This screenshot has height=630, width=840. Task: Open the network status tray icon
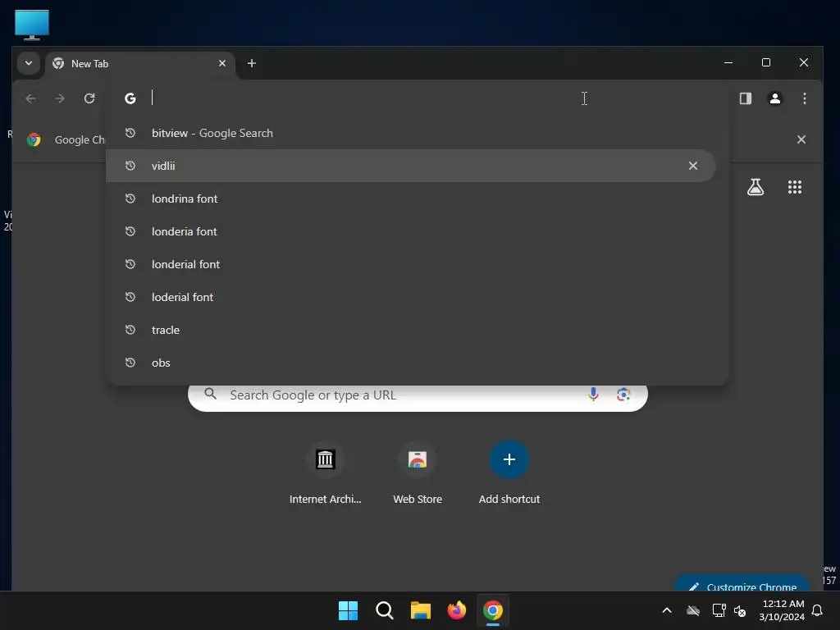[x=719, y=610]
